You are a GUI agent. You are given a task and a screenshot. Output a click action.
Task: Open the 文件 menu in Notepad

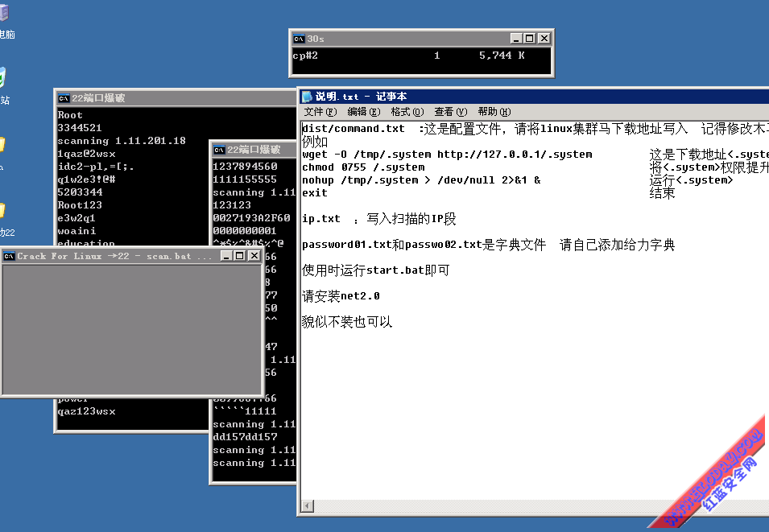[x=320, y=112]
